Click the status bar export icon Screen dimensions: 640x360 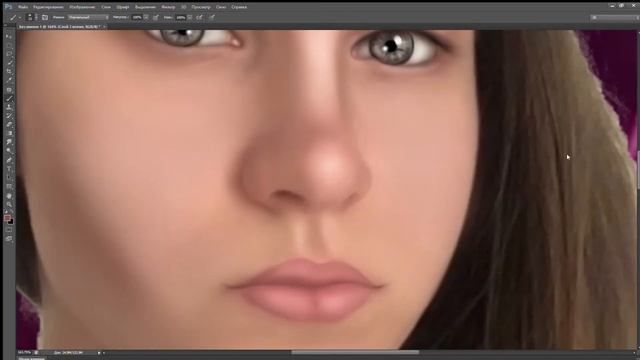click(36, 352)
